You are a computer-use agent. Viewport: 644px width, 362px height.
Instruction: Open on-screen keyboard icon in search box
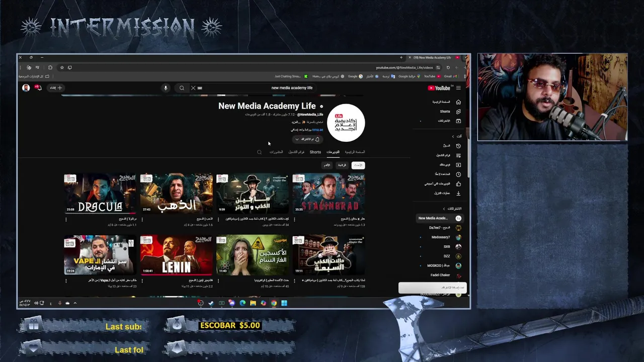[200, 88]
